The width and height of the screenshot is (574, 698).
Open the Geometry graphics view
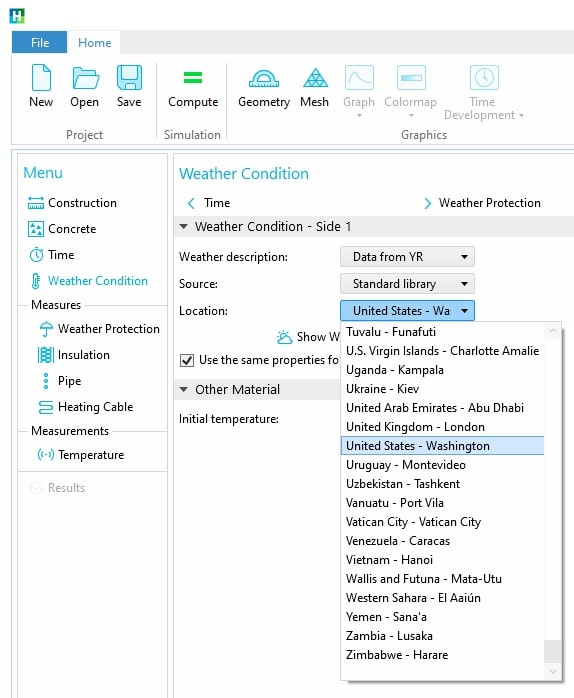[x=264, y=78]
